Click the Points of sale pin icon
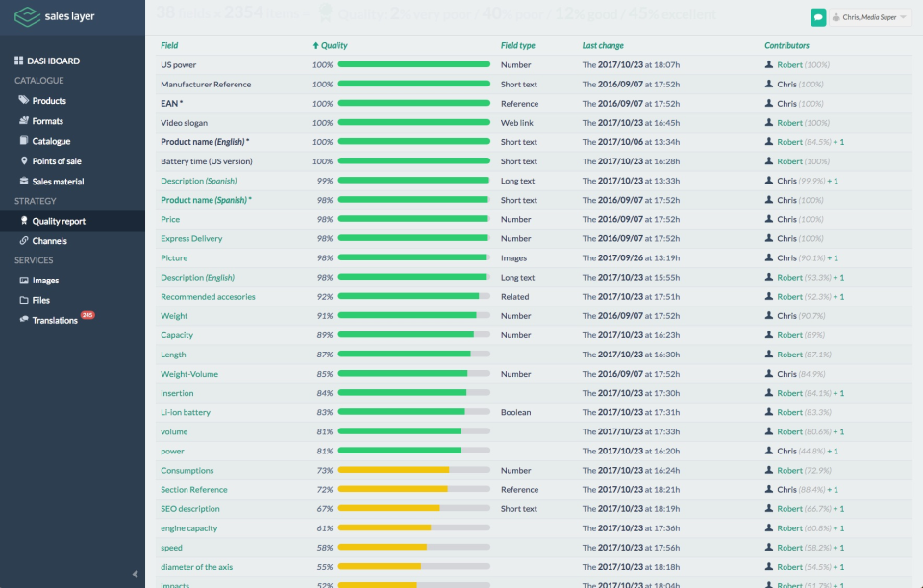Image resolution: width=923 pixels, height=588 pixels. [x=24, y=160]
